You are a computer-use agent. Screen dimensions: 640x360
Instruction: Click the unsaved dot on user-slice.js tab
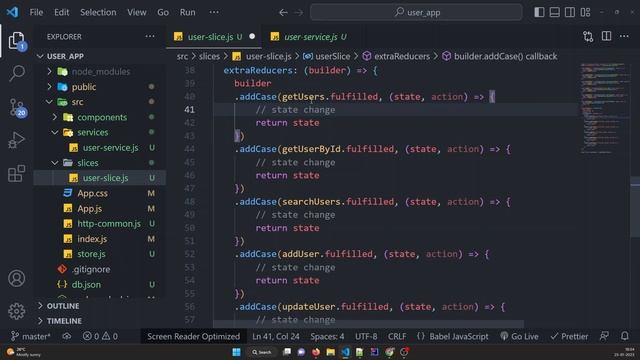(252, 36)
